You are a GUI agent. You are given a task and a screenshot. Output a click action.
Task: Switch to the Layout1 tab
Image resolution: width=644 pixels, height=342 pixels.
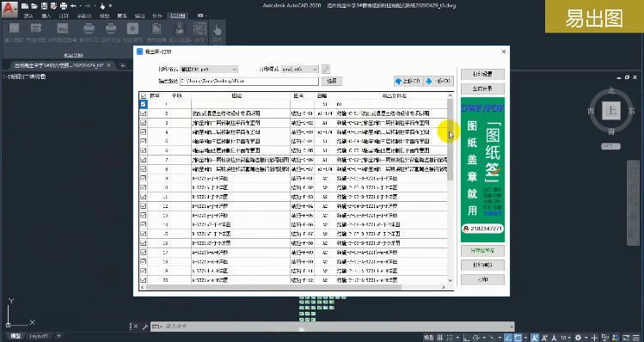click(x=39, y=336)
